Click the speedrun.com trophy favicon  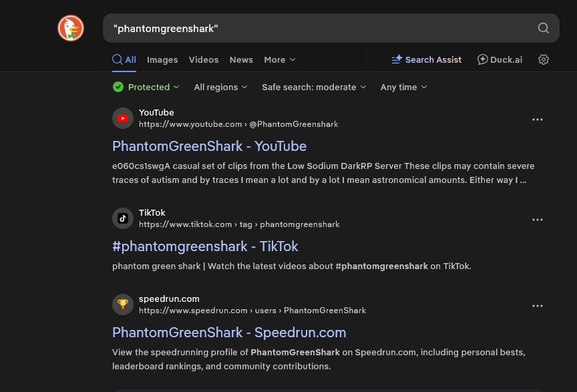[x=123, y=305]
